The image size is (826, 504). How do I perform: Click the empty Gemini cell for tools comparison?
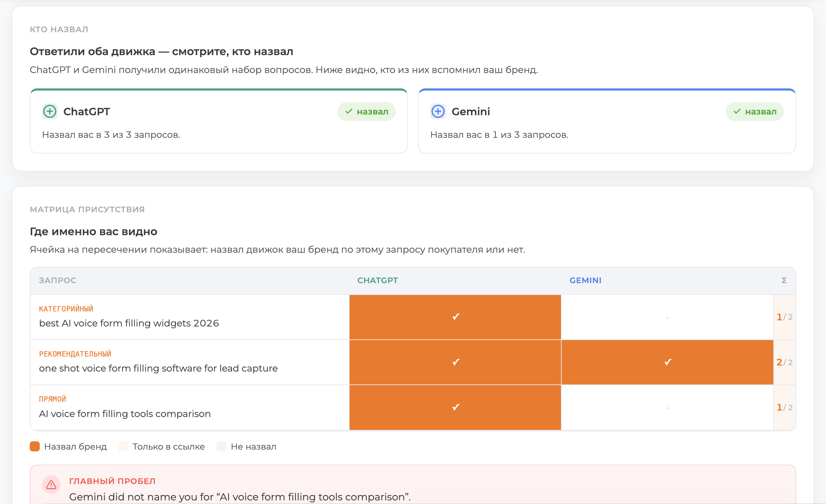[x=667, y=408]
